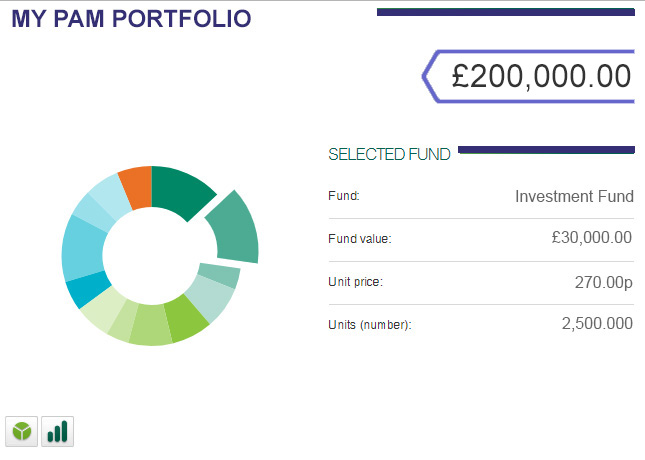Viewport: 645px width, 460px height.
Task: Click the SELECTED FUND section heading
Action: click(389, 154)
